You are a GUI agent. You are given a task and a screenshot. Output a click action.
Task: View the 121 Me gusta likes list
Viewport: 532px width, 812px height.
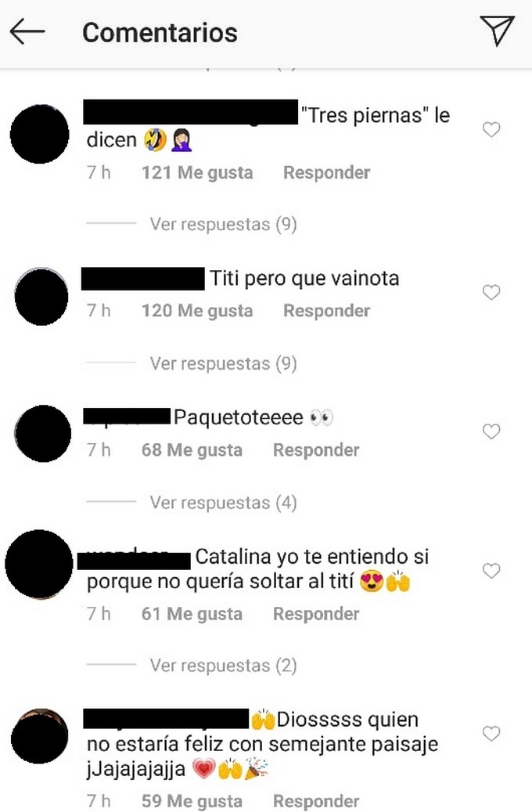point(197,172)
